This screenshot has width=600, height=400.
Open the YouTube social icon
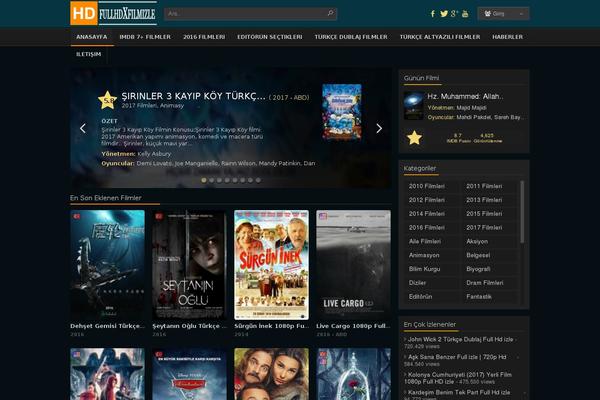[x=465, y=14]
